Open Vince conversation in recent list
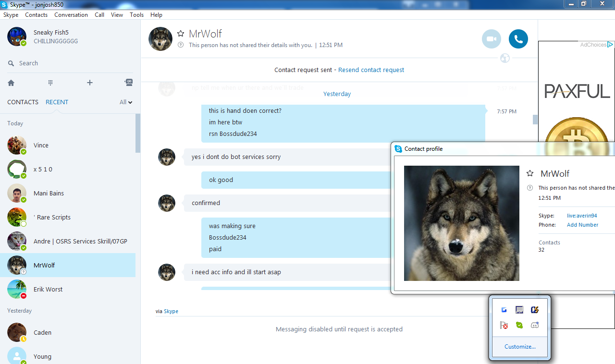The image size is (615, 364). [x=68, y=145]
